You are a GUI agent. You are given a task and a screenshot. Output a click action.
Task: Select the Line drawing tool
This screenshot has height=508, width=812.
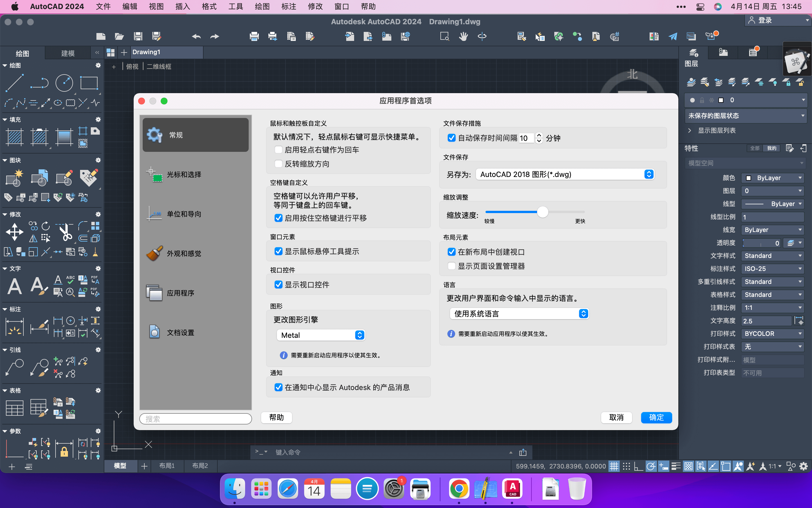tap(15, 83)
